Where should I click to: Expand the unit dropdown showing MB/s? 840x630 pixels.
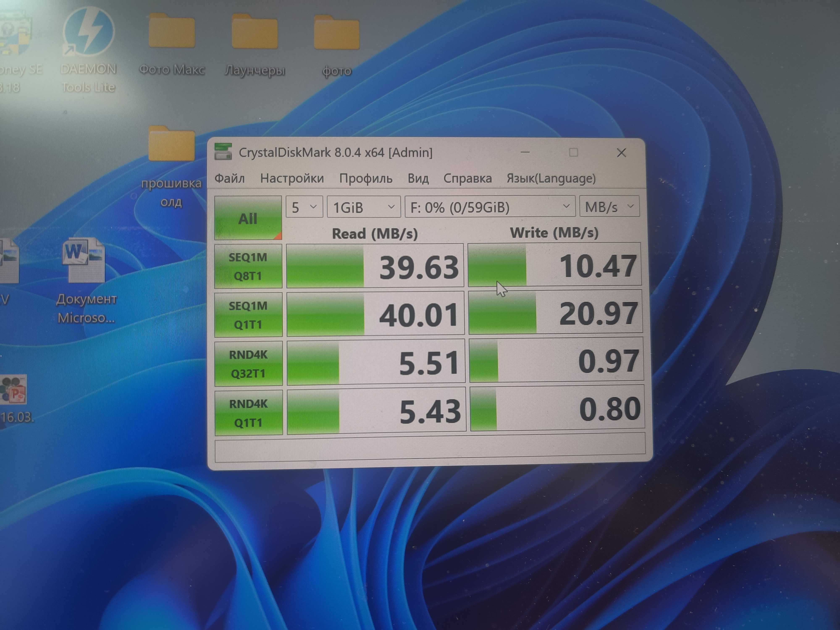pos(609,206)
